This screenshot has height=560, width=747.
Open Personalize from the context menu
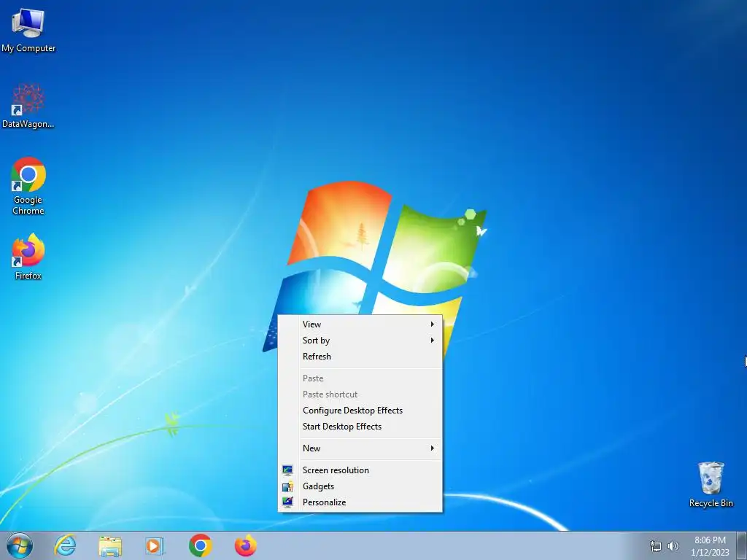tap(360, 502)
